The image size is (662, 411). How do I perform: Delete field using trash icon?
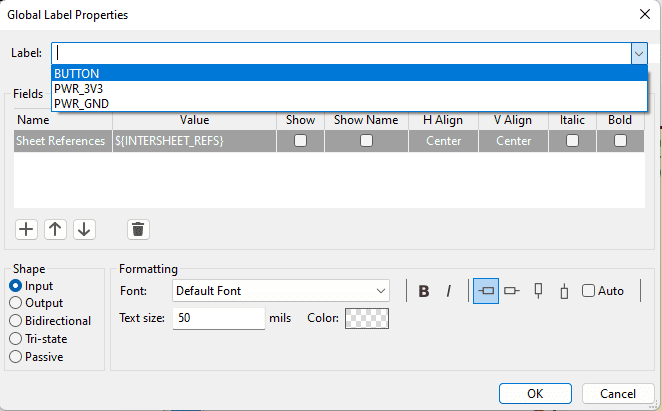(x=138, y=229)
